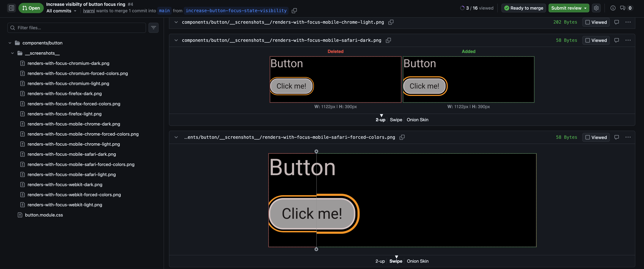The image size is (644, 269).
Task: Open diff view settings gear
Action: click(596, 8)
